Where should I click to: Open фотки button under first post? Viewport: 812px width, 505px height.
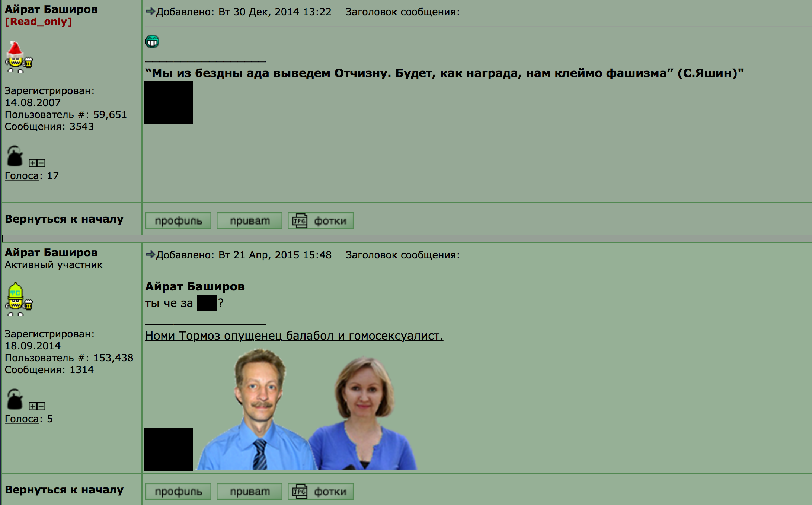(x=320, y=221)
